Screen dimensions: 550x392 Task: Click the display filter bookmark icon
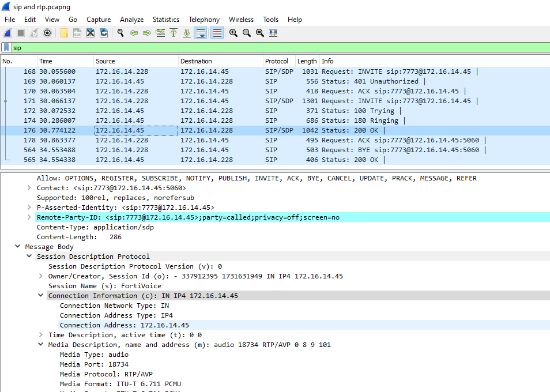6,48
